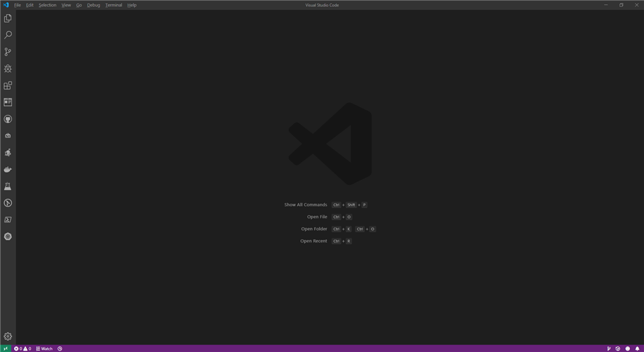Open the Kubernetes helm wheel icon
644x352 pixels.
click(x=8, y=236)
